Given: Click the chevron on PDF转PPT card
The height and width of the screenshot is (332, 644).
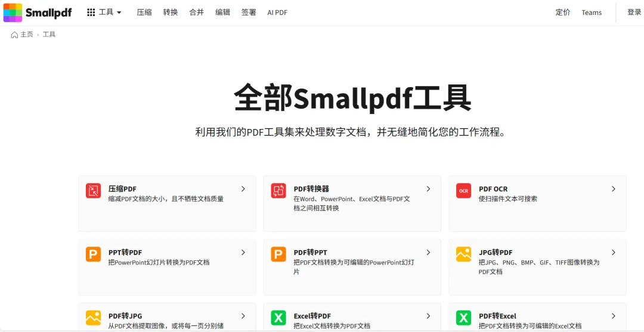Looking at the screenshot, I should pyautogui.click(x=428, y=252).
